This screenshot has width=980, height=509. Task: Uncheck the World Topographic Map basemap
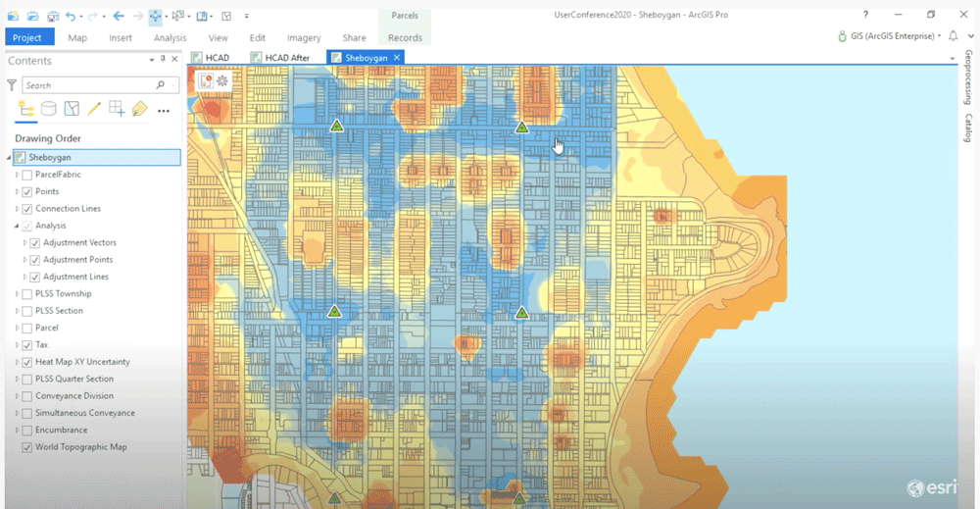(x=26, y=448)
